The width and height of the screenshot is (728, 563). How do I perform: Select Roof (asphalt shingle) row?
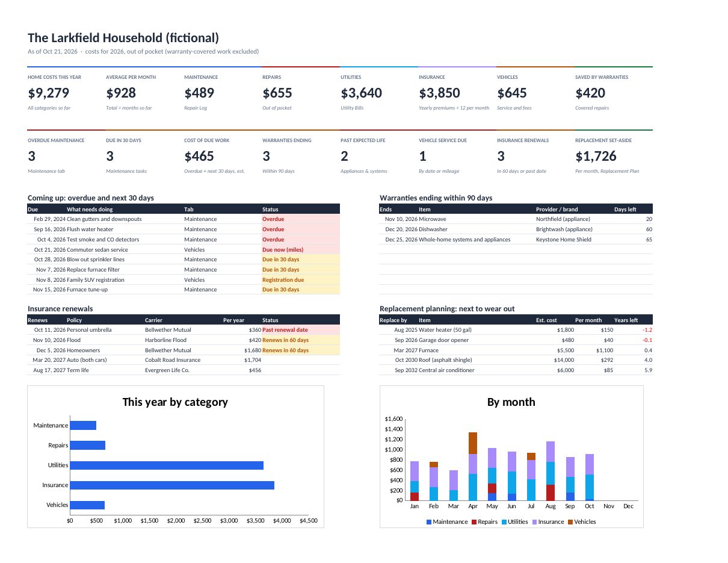[x=516, y=360]
